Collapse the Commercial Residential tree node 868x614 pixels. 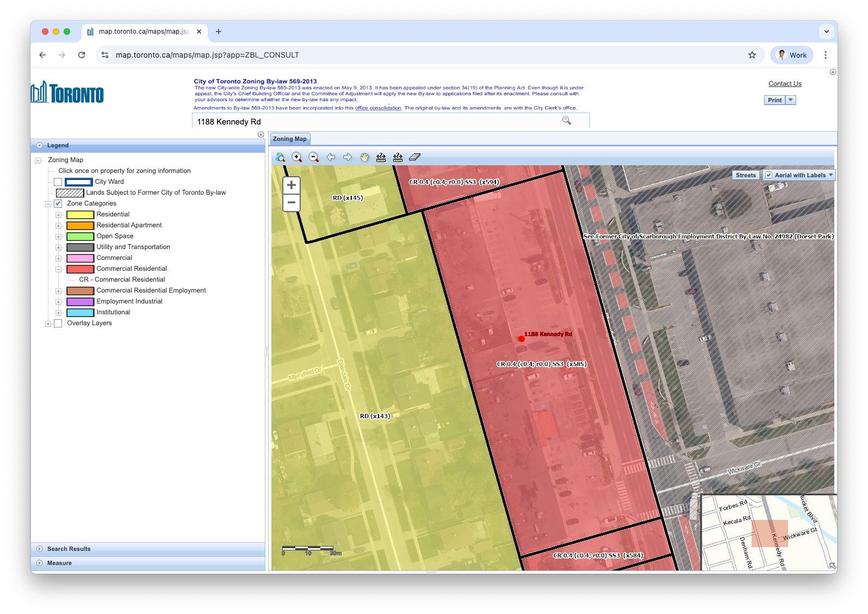tap(58, 269)
